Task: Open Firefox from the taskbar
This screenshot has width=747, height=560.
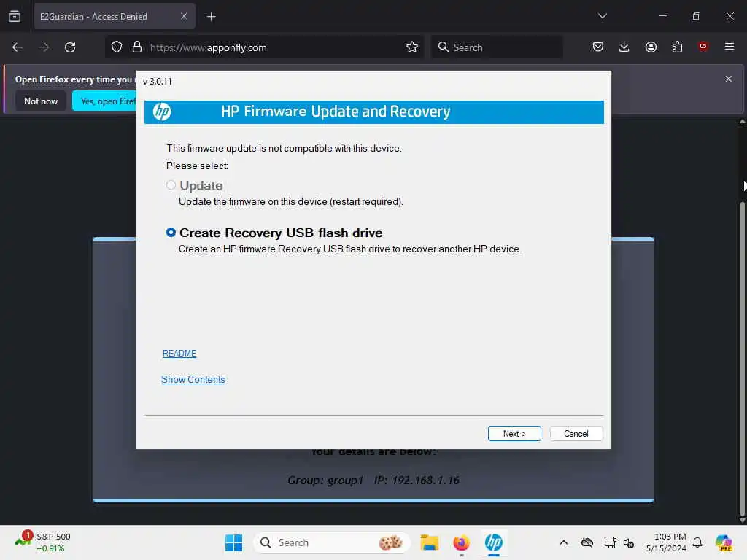Action: tap(461, 542)
